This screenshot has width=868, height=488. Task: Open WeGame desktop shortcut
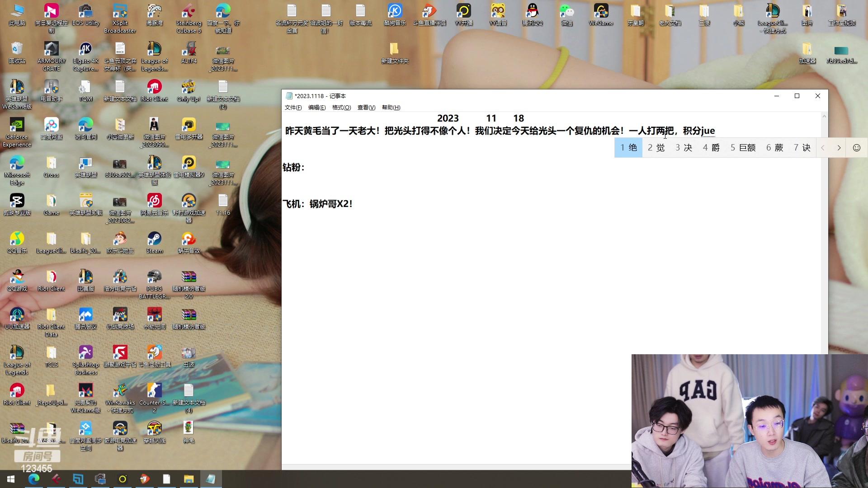click(601, 13)
